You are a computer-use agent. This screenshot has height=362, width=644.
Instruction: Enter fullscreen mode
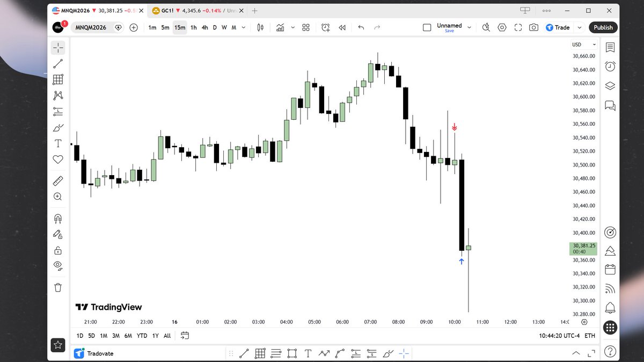pyautogui.click(x=518, y=27)
